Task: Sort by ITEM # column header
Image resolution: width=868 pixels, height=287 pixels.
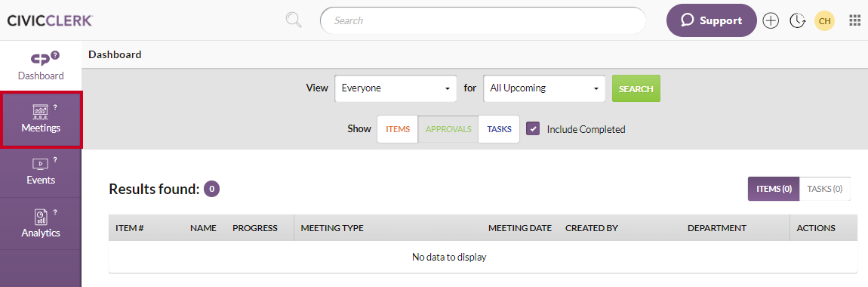Action: pos(130,228)
